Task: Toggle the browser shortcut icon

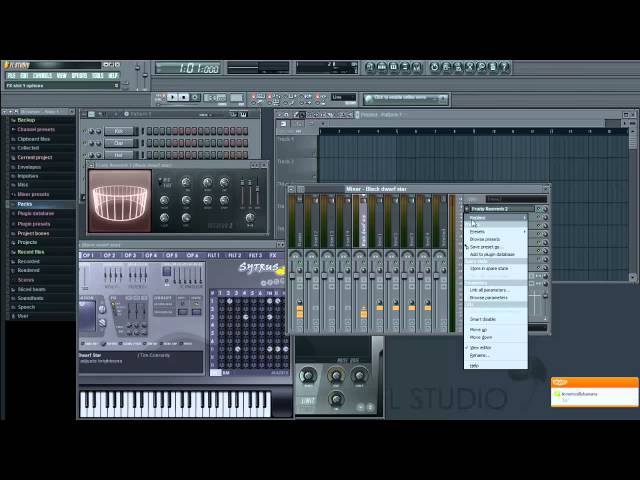Action: click(x=405, y=67)
